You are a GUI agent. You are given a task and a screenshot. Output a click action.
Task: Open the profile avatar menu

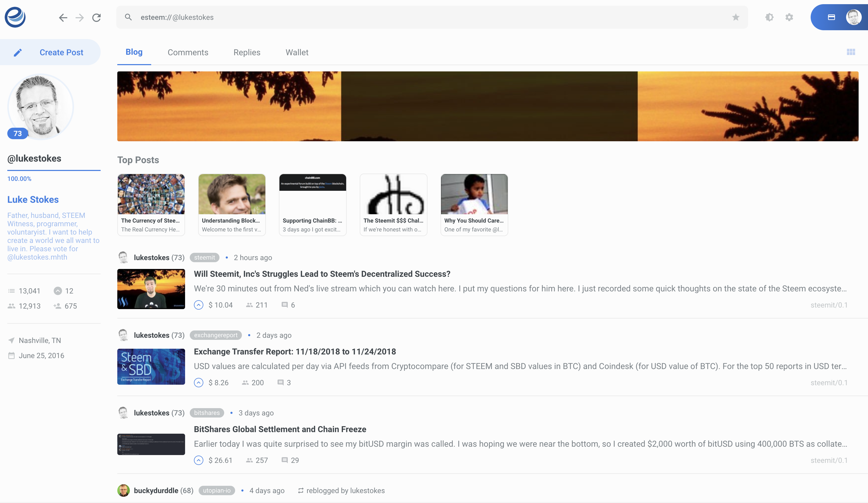[x=853, y=17]
